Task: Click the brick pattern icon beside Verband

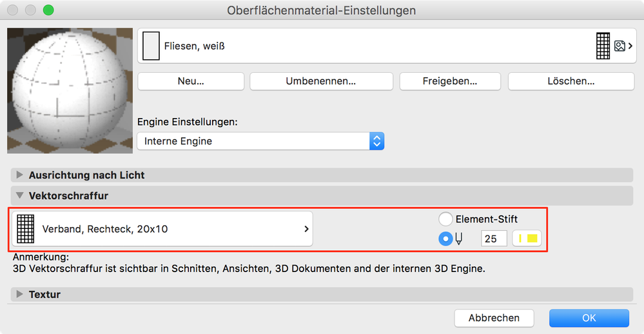Action: click(x=25, y=229)
